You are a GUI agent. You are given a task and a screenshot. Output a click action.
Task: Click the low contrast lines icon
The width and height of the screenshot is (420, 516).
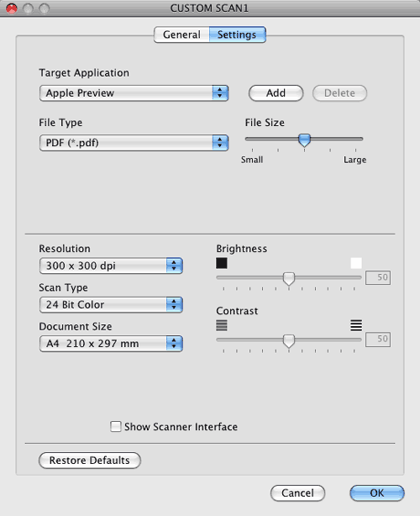222,325
